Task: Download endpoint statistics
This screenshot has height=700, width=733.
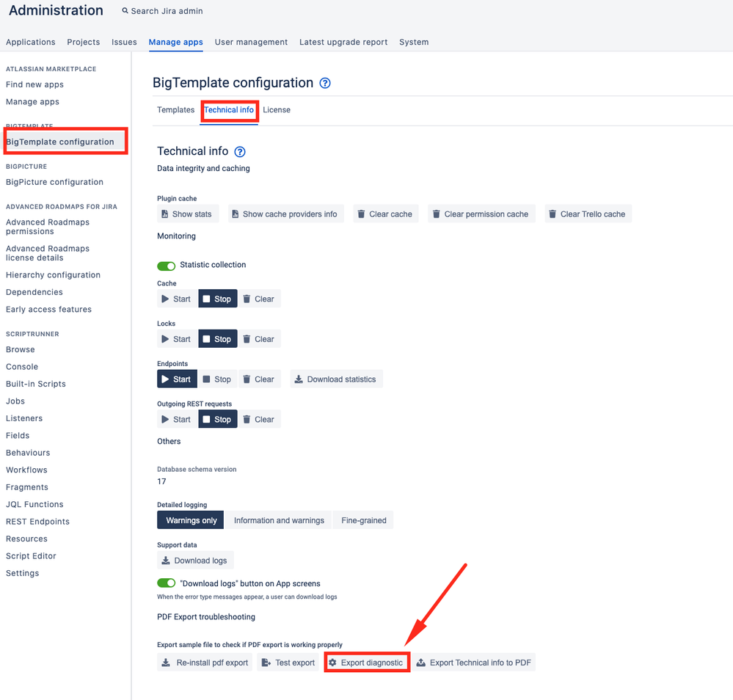Action: click(x=336, y=379)
